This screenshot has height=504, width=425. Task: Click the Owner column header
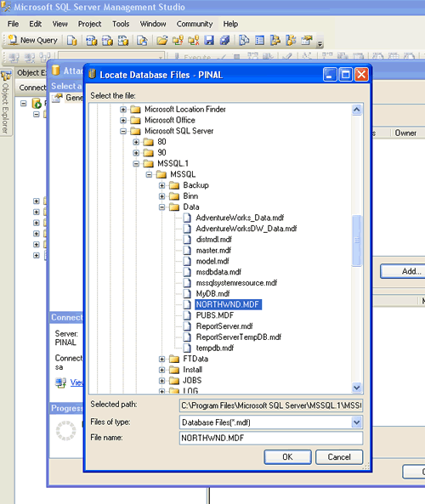pyautogui.click(x=405, y=133)
